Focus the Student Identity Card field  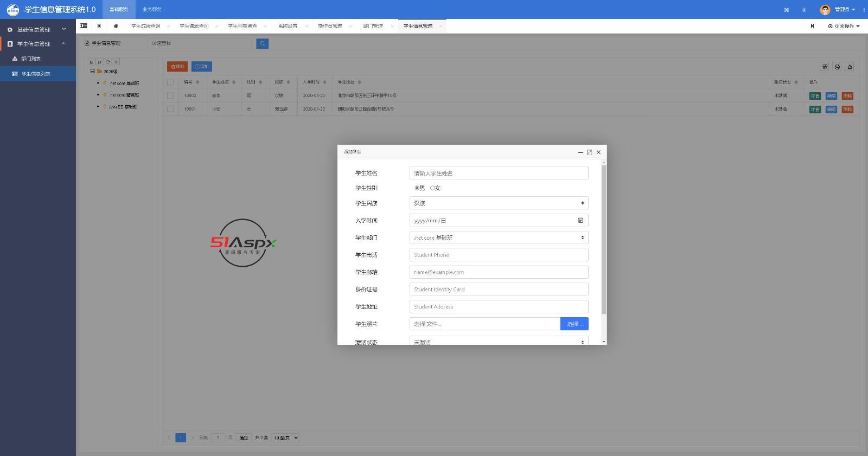pos(499,290)
